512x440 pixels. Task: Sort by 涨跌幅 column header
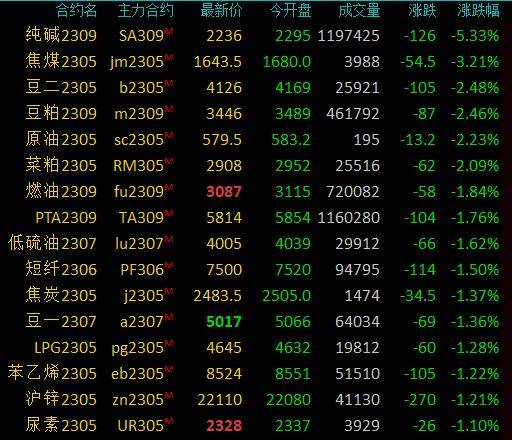tap(478, 10)
